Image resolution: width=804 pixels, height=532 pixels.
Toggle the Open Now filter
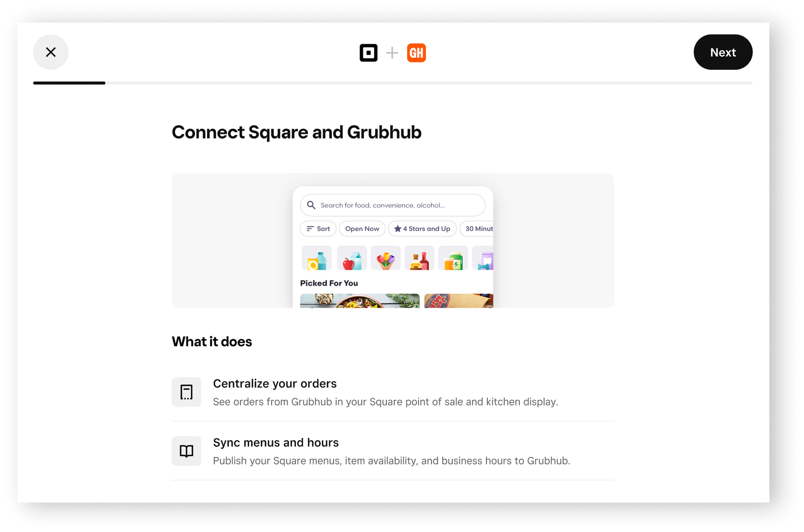[x=362, y=229]
